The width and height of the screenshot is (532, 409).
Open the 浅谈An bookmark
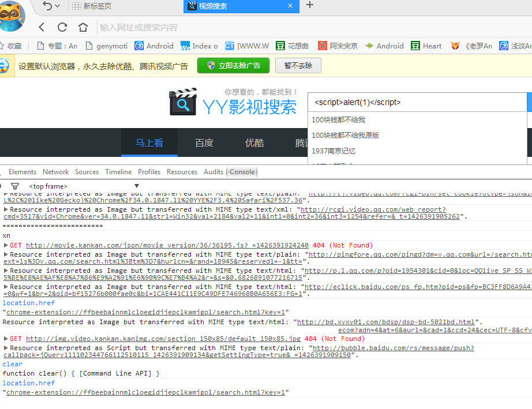click(515, 46)
